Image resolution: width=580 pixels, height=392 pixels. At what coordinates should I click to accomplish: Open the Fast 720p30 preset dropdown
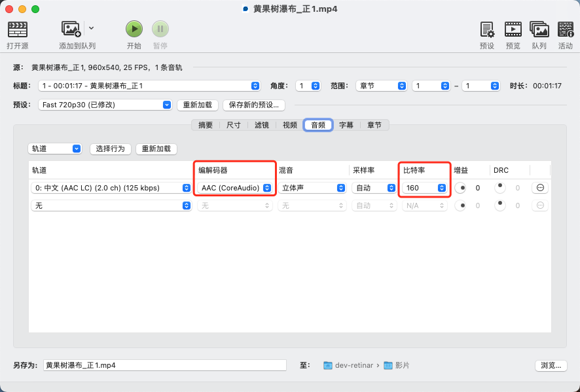[x=105, y=105]
